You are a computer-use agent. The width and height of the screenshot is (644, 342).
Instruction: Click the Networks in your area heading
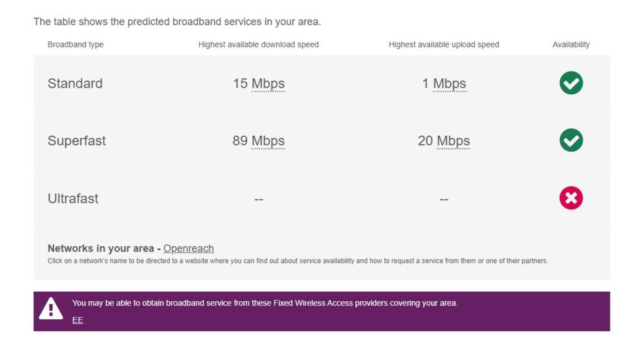[101, 248]
